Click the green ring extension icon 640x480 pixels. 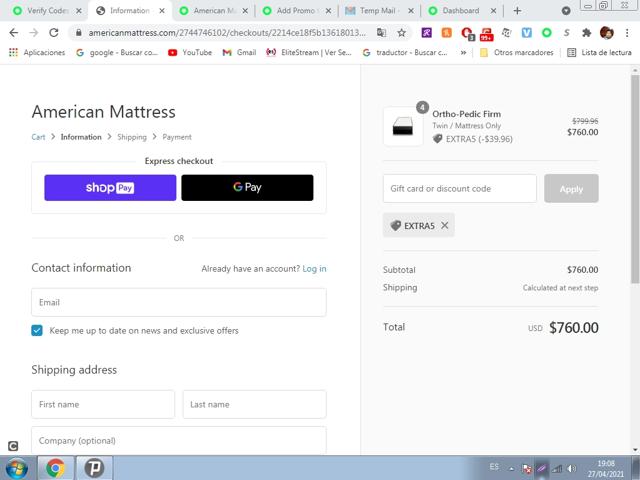coord(547,33)
